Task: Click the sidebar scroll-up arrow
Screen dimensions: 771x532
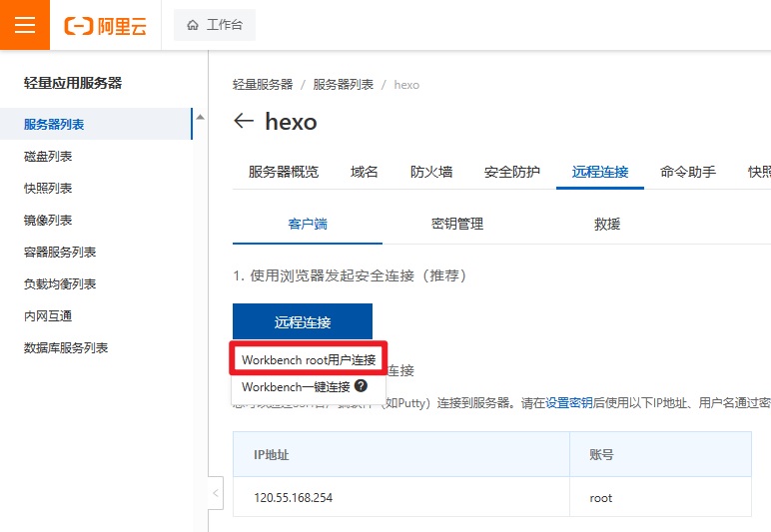Action: click(x=200, y=117)
